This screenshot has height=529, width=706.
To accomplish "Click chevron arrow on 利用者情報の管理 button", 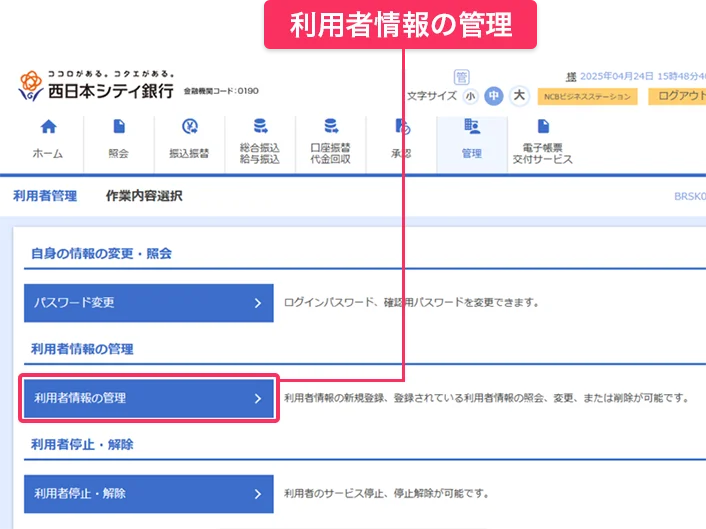I will tap(258, 399).
